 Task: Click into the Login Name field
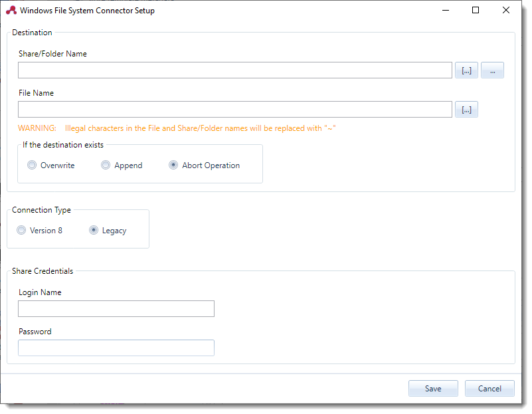point(116,309)
